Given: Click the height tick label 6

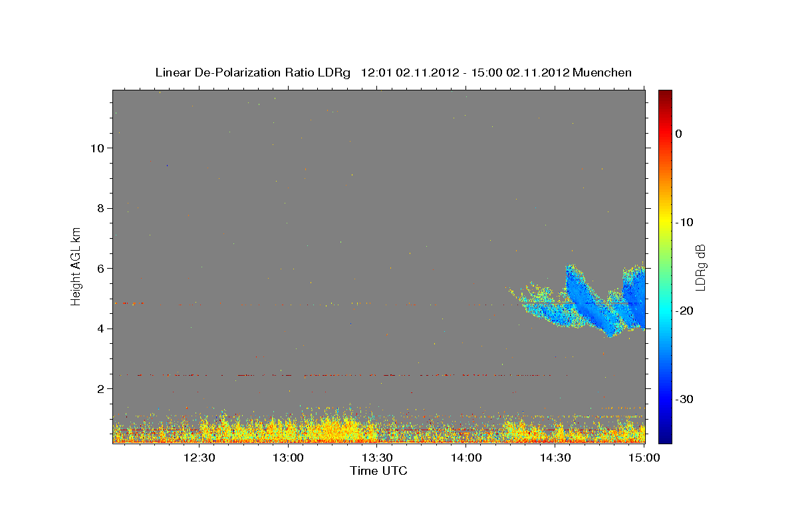Looking at the screenshot, I should pyautogui.click(x=100, y=268).
